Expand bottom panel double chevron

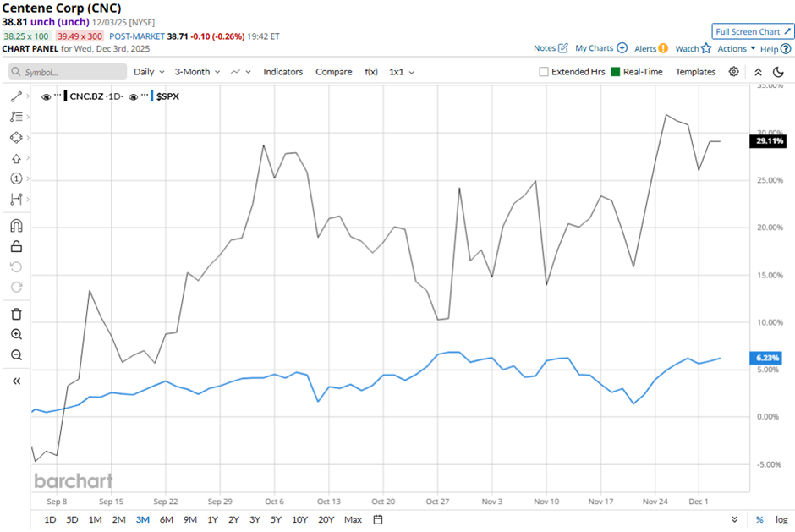click(x=734, y=520)
